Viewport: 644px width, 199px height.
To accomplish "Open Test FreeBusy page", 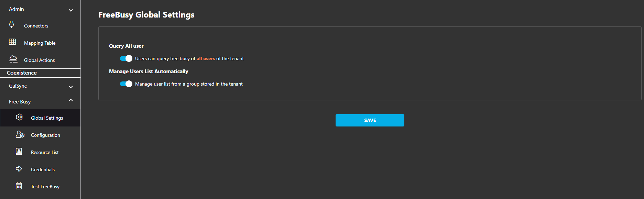I will 40,187.
